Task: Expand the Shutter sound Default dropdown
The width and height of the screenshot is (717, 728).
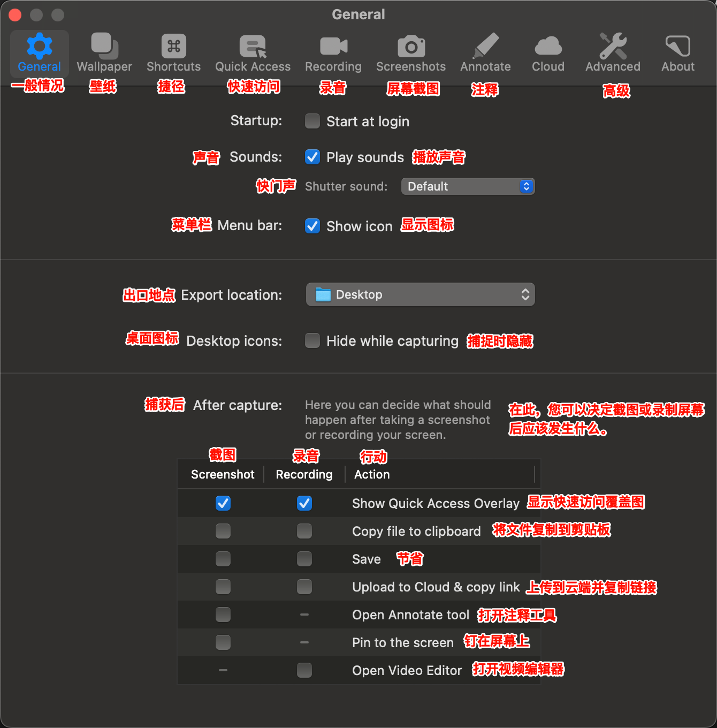Action: 468,186
